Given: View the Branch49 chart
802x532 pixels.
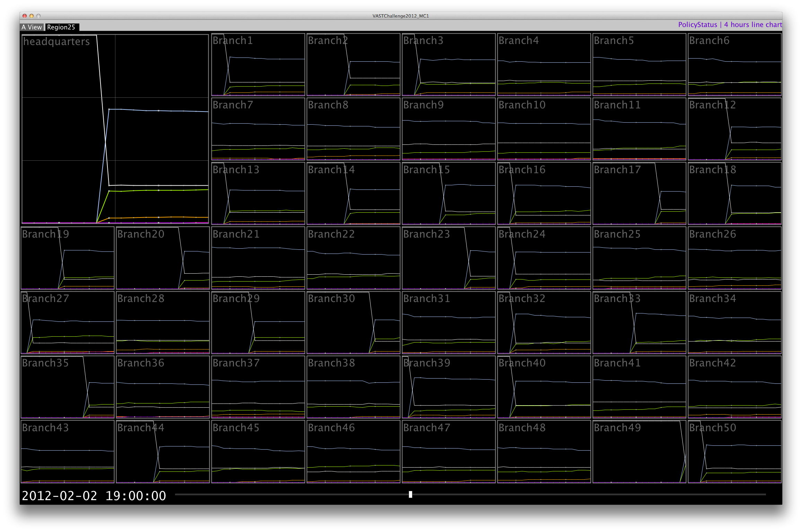Looking at the screenshot, I should (639, 452).
